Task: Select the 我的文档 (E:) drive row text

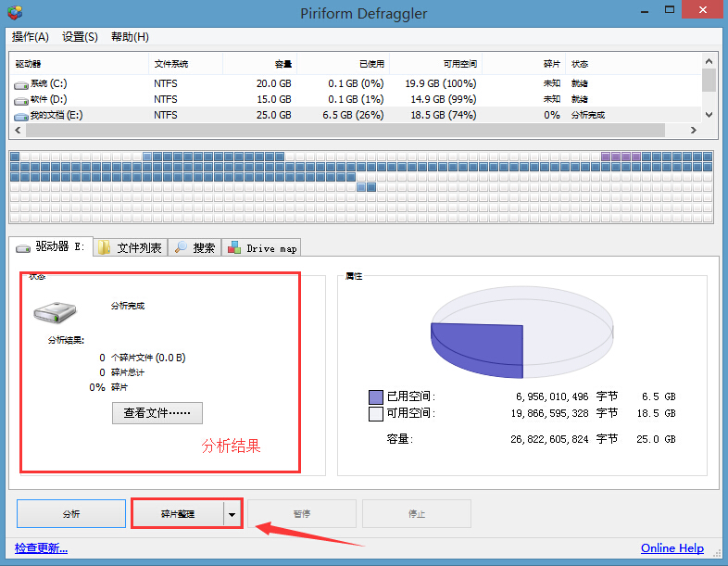Action: [56, 115]
